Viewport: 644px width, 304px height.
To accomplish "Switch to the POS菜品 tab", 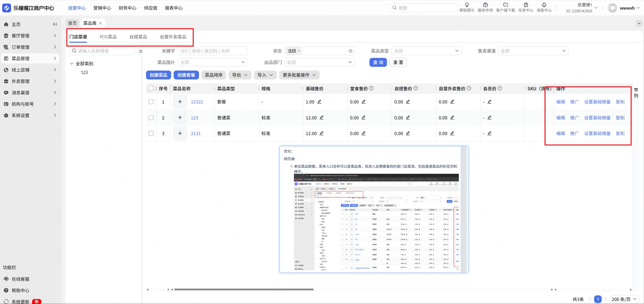I will click(108, 37).
